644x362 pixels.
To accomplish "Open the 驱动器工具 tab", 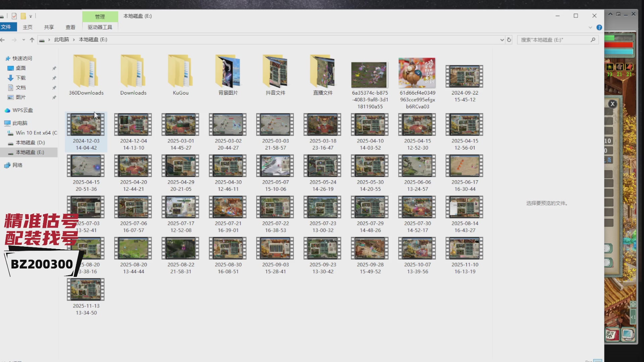I will point(100,27).
